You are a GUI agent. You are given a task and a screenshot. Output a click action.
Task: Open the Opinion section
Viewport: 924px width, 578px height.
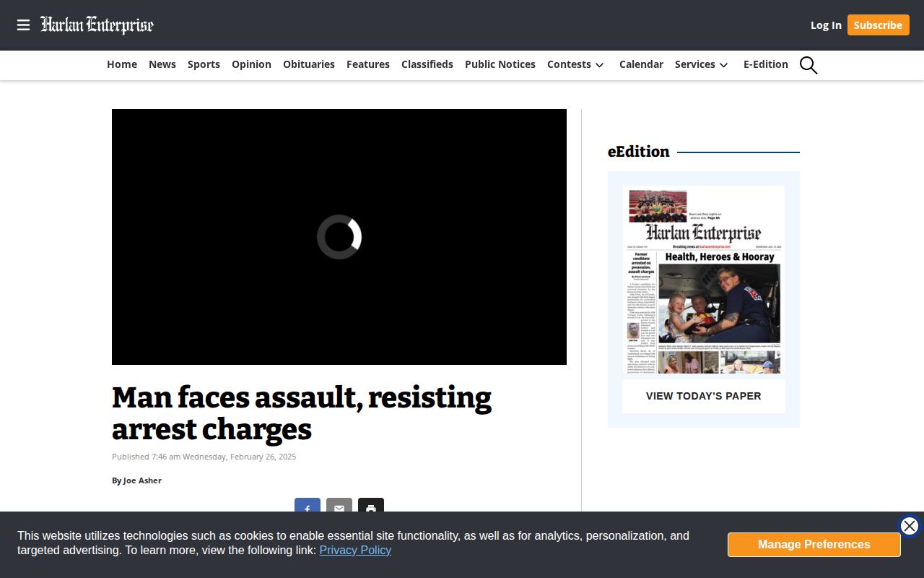[251, 64]
